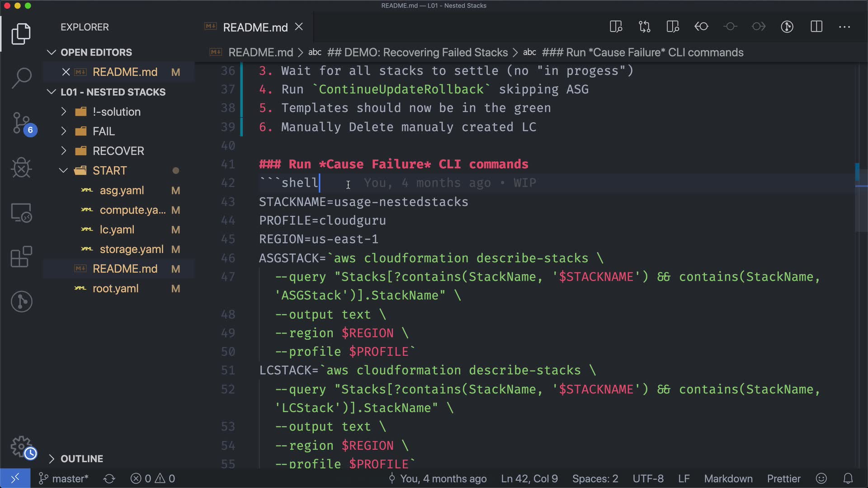Expand the FAIL folder
The width and height of the screenshot is (868, 488).
point(104,131)
